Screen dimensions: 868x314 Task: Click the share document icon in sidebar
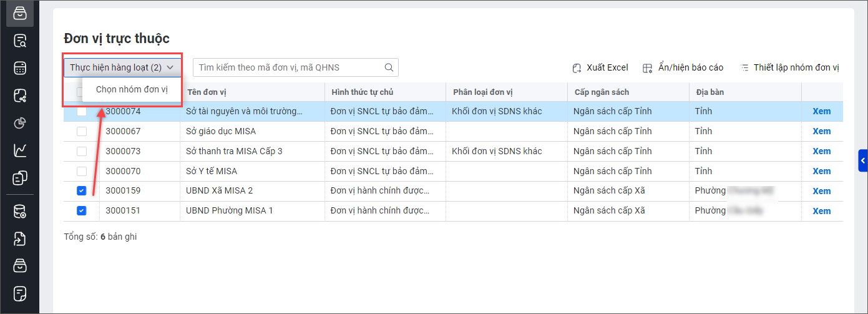[x=20, y=96]
